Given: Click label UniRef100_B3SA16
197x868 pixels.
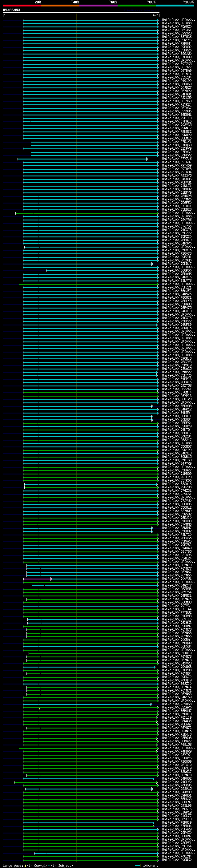Looking at the screenshot, I should [177, 484].
